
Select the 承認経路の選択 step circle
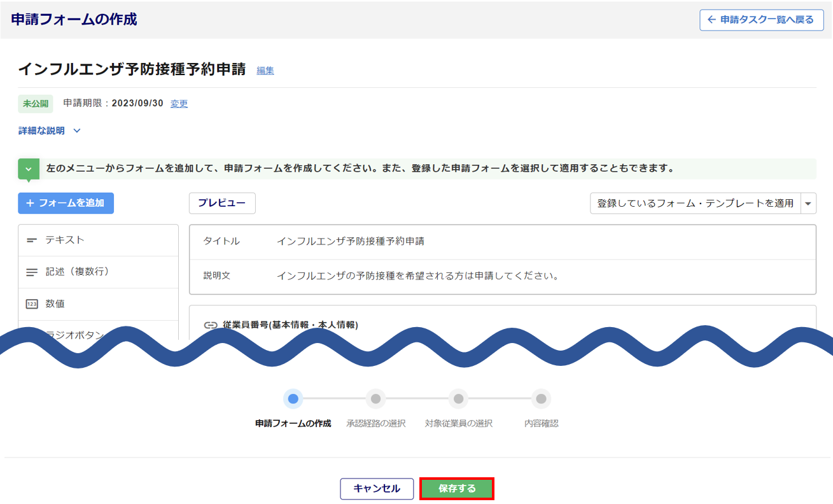[375, 399]
